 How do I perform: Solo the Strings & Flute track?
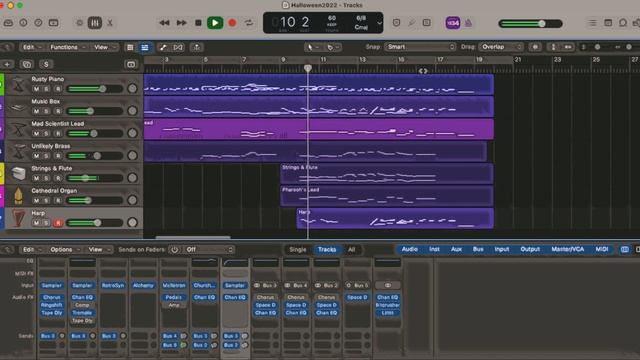(47, 178)
